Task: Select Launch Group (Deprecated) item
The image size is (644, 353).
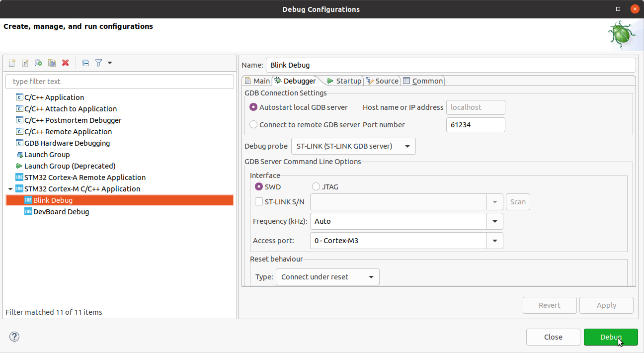Action: click(70, 166)
